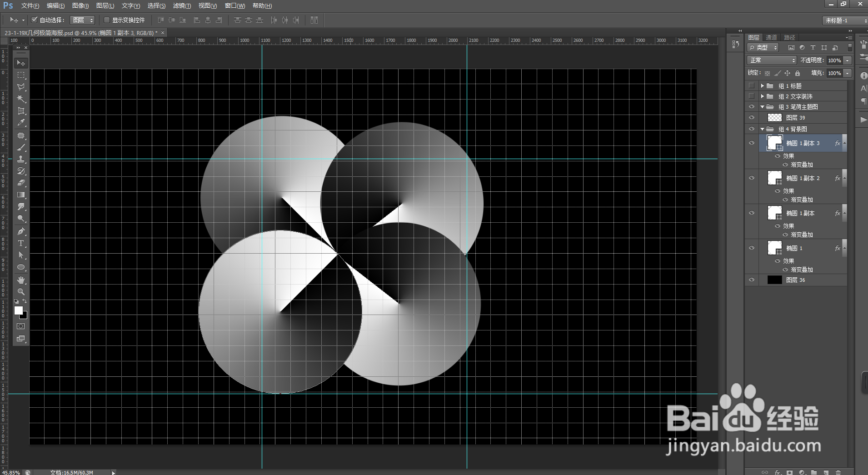The height and width of the screenshot is (475, 868).
Task: Hide the 椭圆 1 副本 2 layer
Action: coord(752,178)
